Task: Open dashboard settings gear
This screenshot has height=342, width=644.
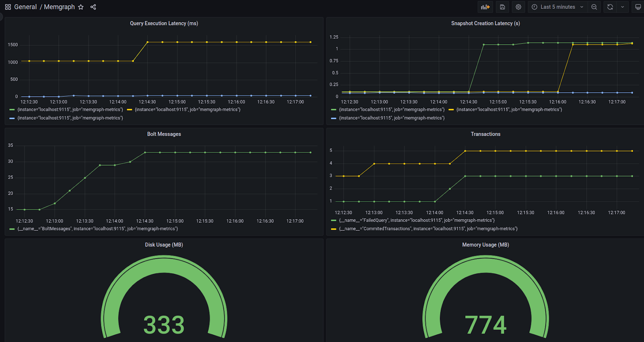Action: point(518,7)
